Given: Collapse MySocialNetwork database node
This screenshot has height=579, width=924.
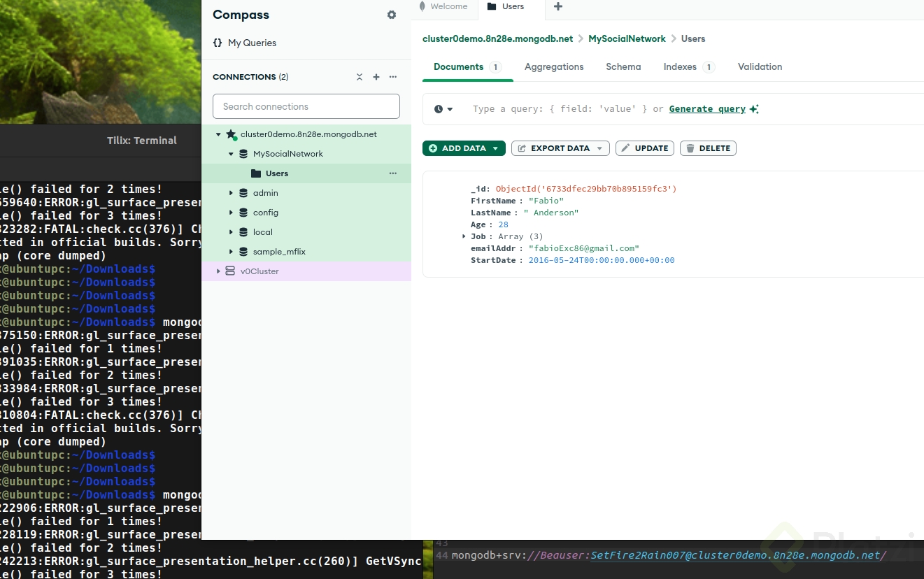Looking at the screenshot, I should (x=231, y=154).
